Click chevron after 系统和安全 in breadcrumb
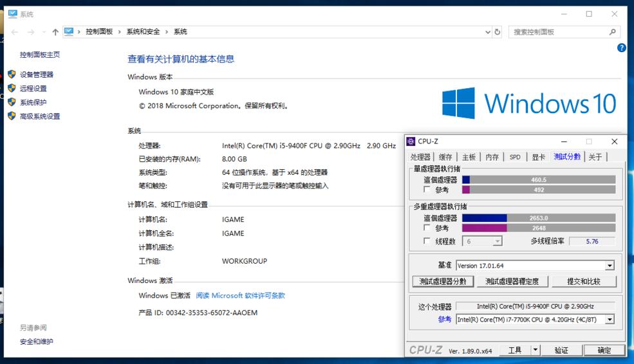 pos(166,32)
